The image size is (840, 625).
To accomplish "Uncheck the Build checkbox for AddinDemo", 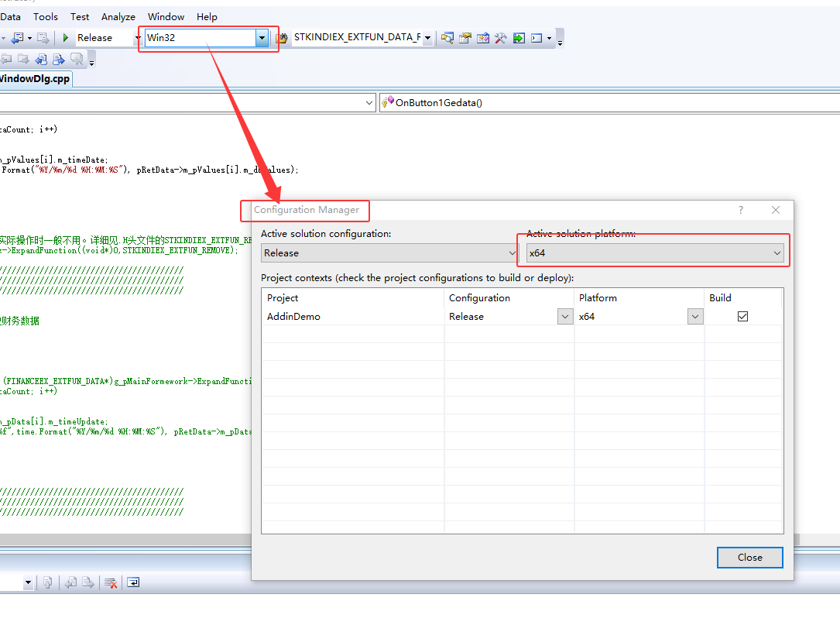I will [742, 316].
